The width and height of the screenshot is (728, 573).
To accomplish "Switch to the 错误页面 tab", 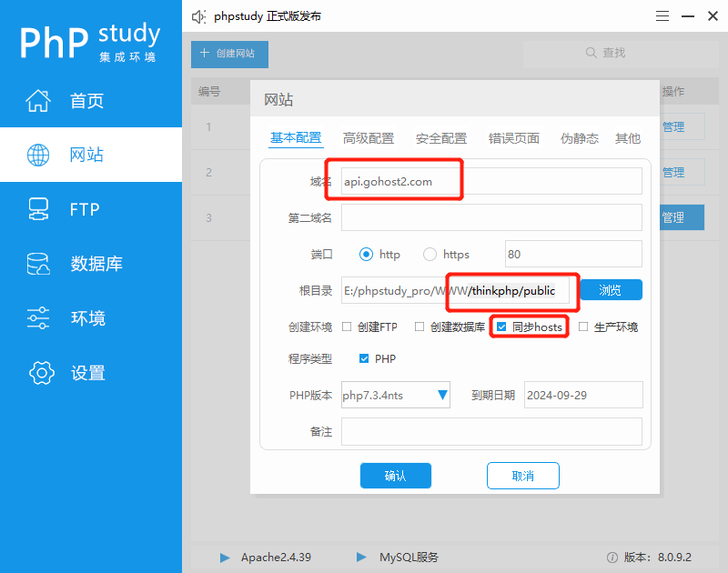I will (514, 138).
